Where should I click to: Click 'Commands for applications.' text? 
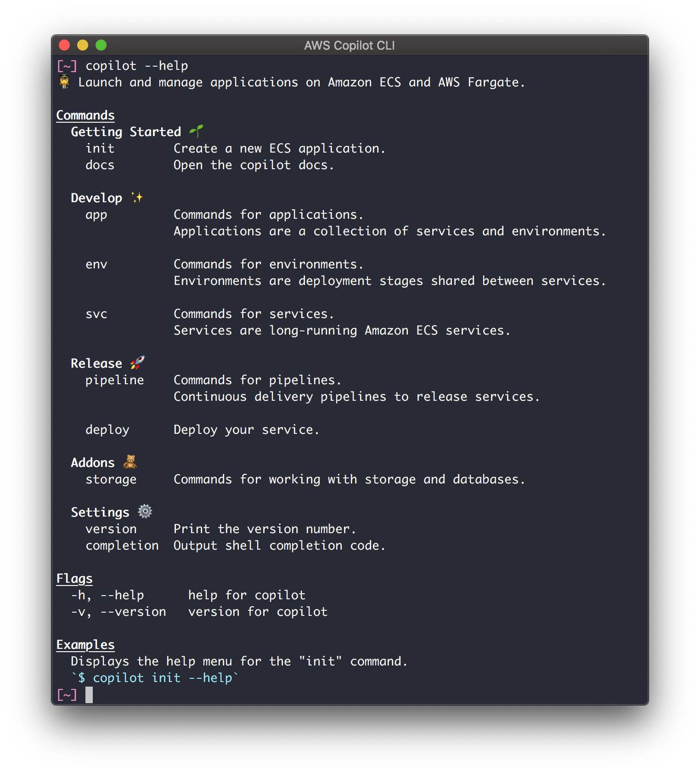click(268, 215)
